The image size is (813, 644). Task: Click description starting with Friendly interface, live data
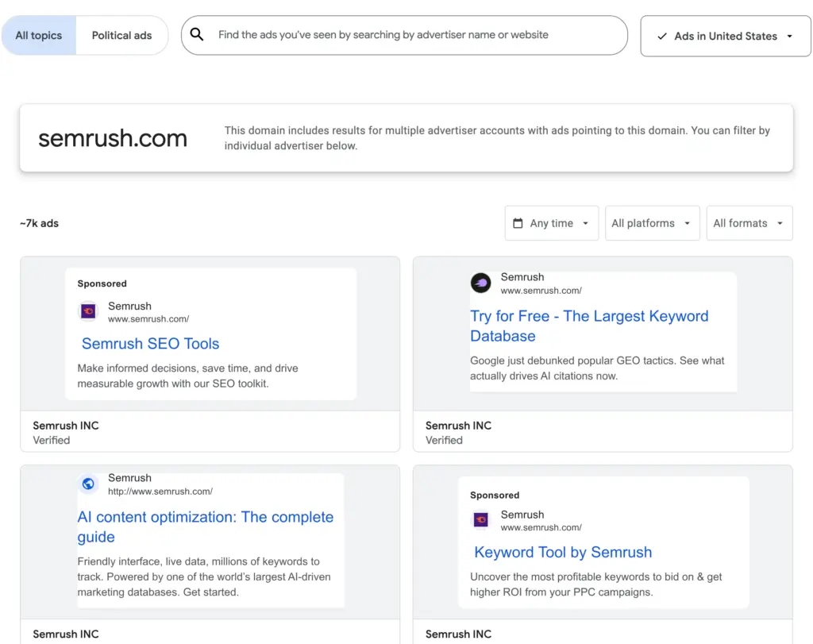[204, 576]
